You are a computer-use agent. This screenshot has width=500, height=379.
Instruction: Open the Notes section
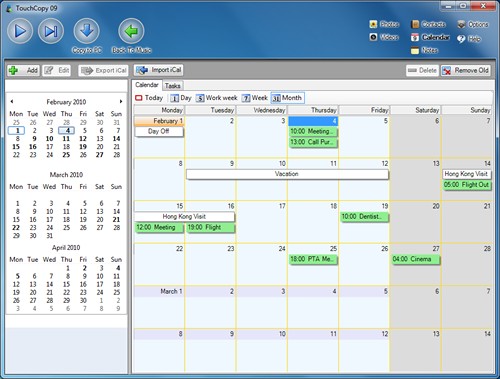[424, 50]
